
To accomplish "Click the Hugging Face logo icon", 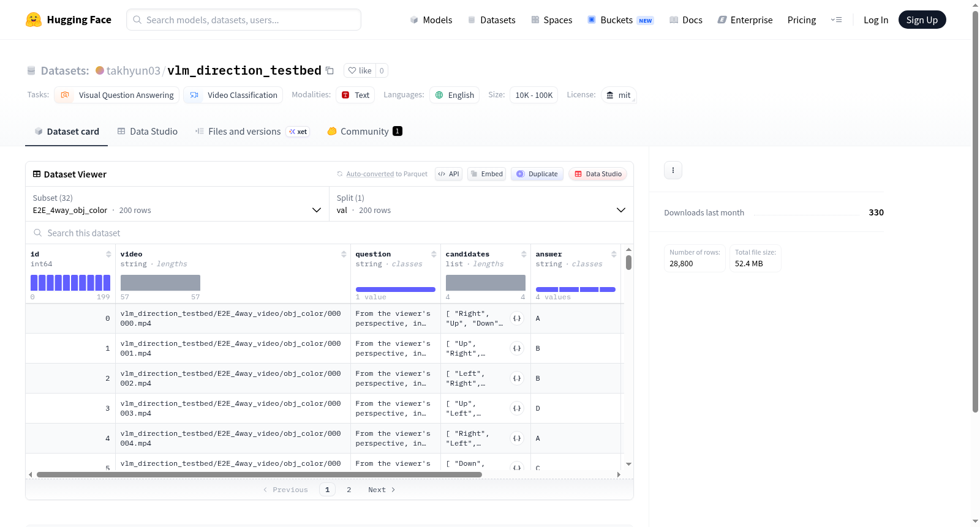I will pyautogui.click(x=34, y=20).
